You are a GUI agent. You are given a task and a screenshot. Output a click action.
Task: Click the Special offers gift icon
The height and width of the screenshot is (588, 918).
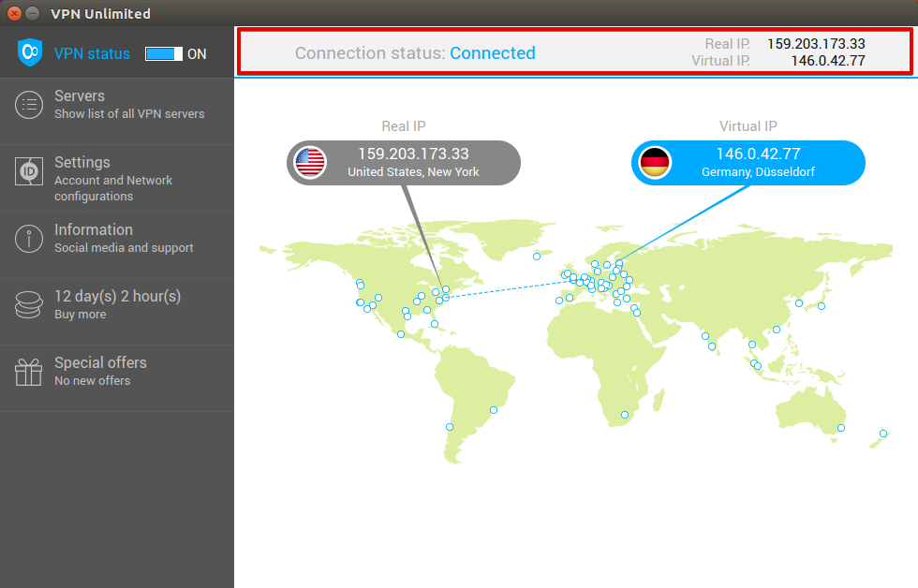[x=29, y=372]
